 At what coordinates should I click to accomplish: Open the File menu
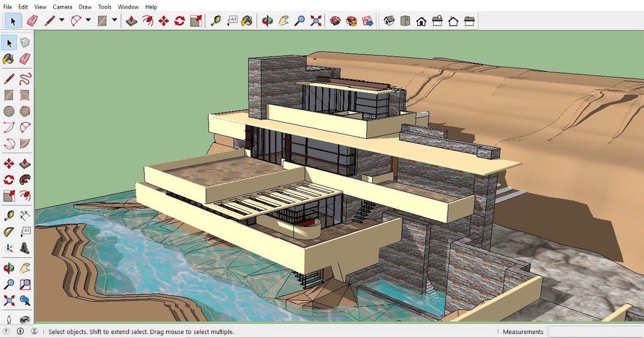point(8,7)
